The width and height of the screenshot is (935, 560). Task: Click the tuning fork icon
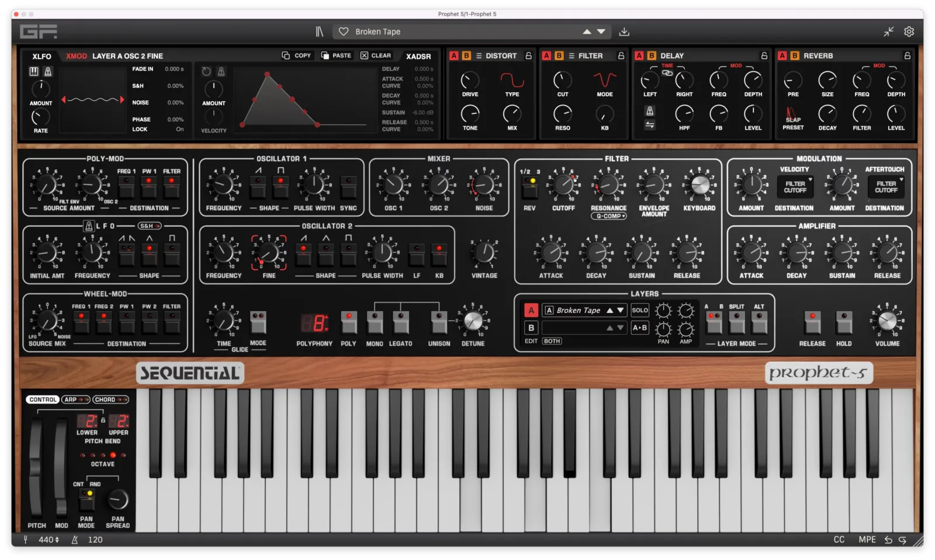(26, 540)
